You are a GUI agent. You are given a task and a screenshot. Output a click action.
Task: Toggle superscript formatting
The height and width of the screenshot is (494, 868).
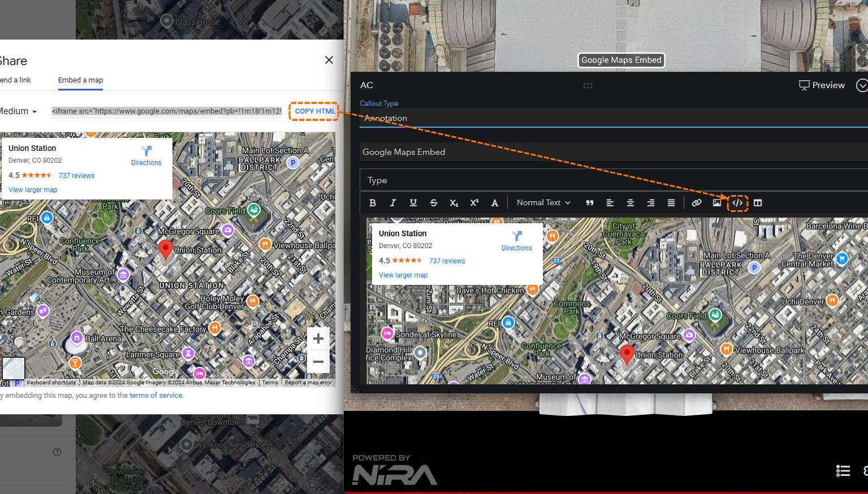tap(474, 203)
